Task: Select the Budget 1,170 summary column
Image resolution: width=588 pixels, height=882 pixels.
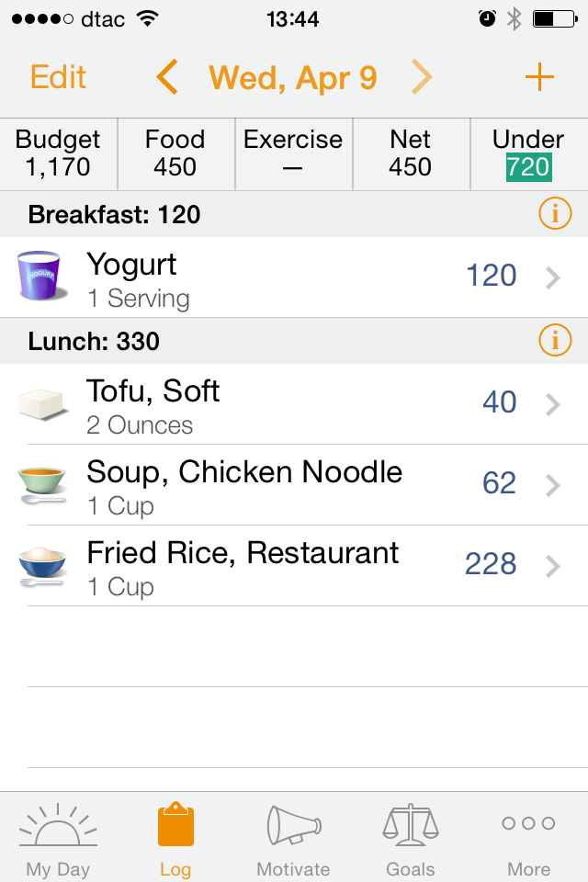Action: (57, 153)
